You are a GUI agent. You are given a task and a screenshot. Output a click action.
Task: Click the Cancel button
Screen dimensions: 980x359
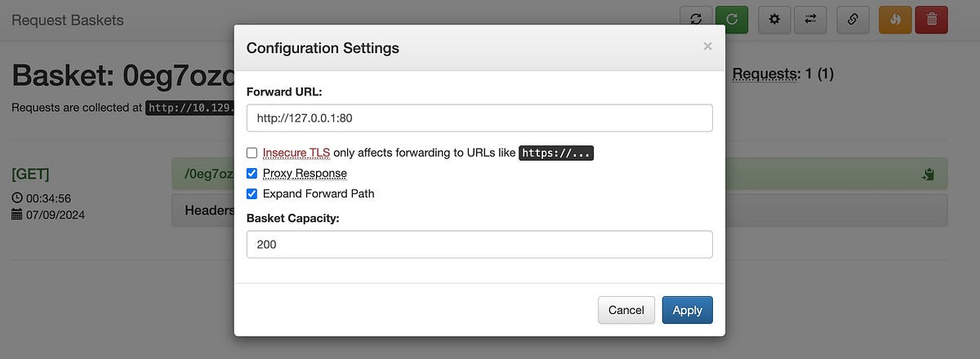(626, 310)
